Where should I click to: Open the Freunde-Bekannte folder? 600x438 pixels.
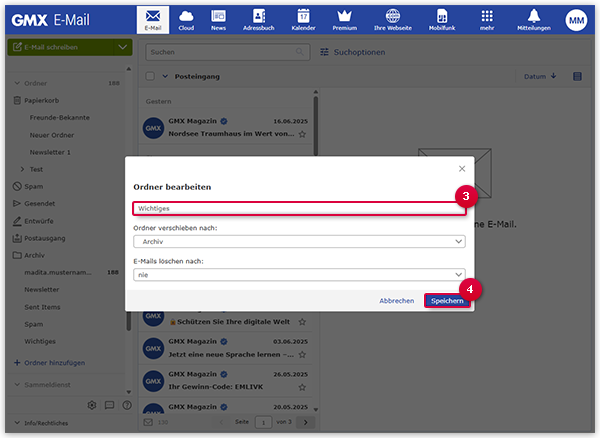pos(59,117)
